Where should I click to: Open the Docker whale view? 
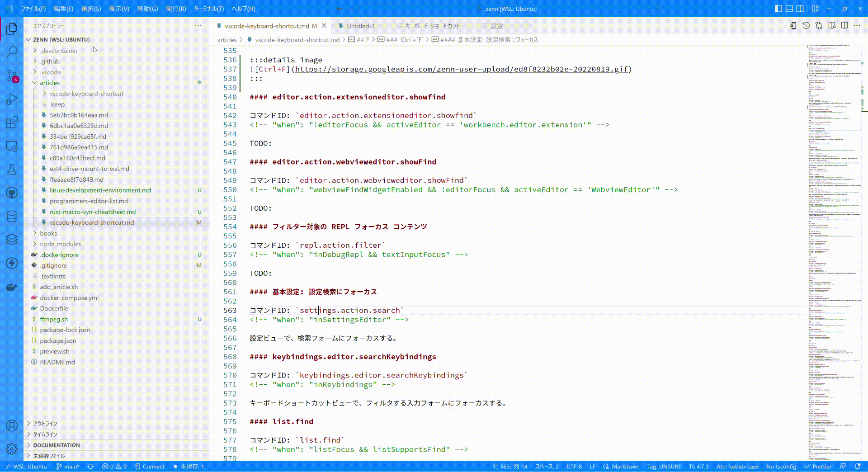tap(12, 287)
